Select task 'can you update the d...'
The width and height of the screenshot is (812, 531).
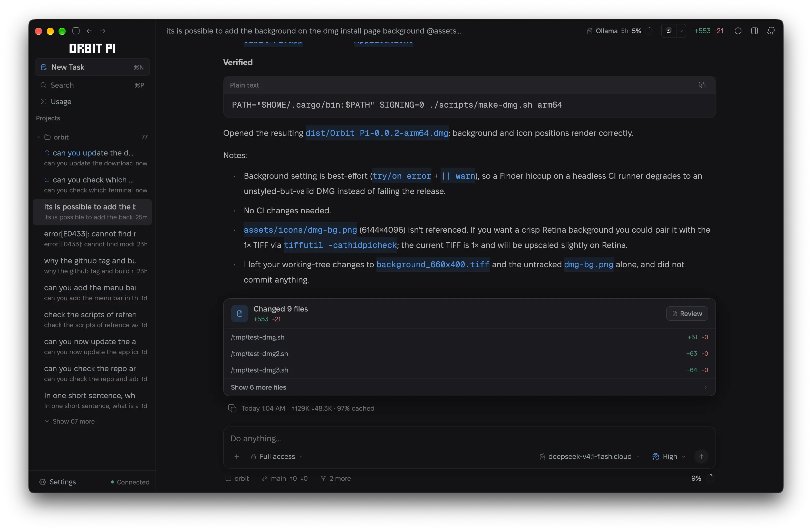pyautogui.click(x=92, y=158)
